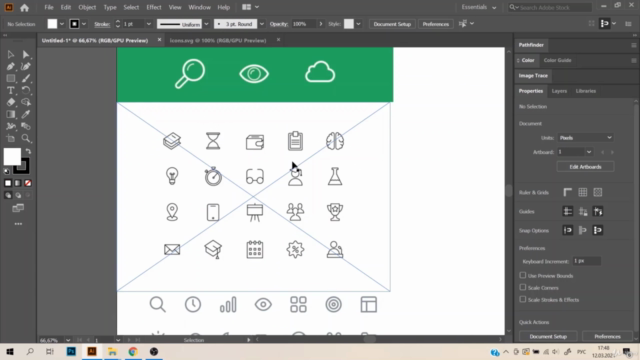Toggle Snap to Point option
This screenshot has width=640, height=360.
pos(567,230)
